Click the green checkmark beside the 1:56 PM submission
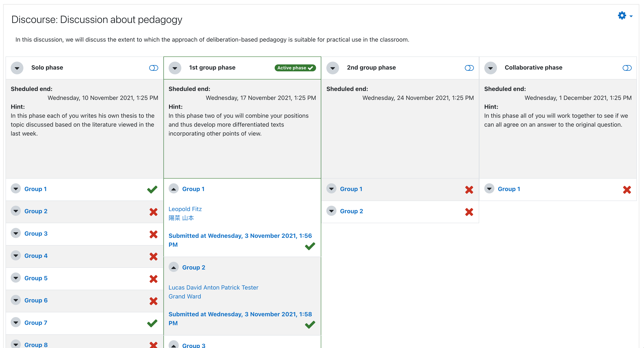 pos(310,246)
